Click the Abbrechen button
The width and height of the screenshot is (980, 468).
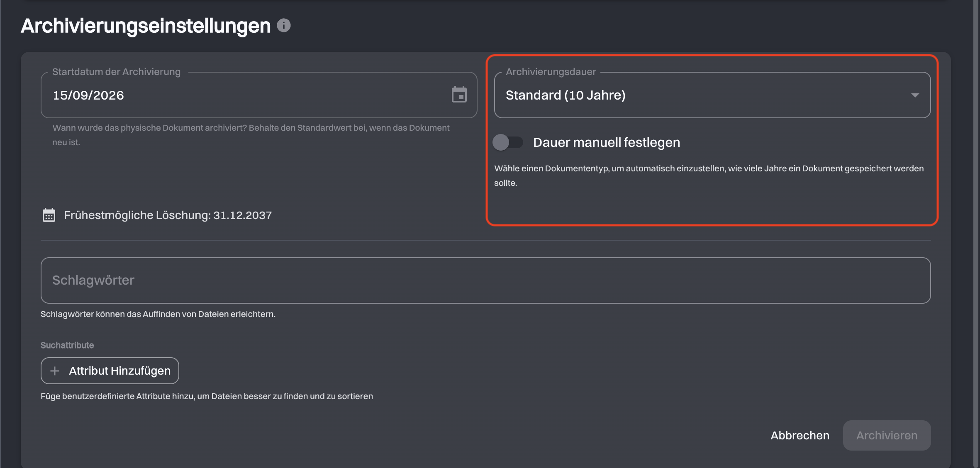click(800, 435)
